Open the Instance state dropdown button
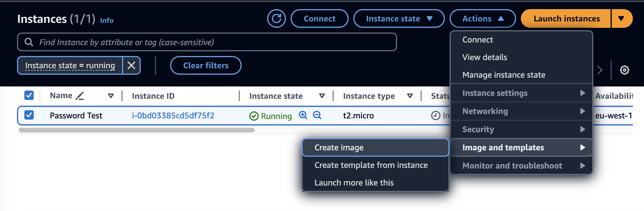Viewport: 644px width, 211px height. coord(399,19)
